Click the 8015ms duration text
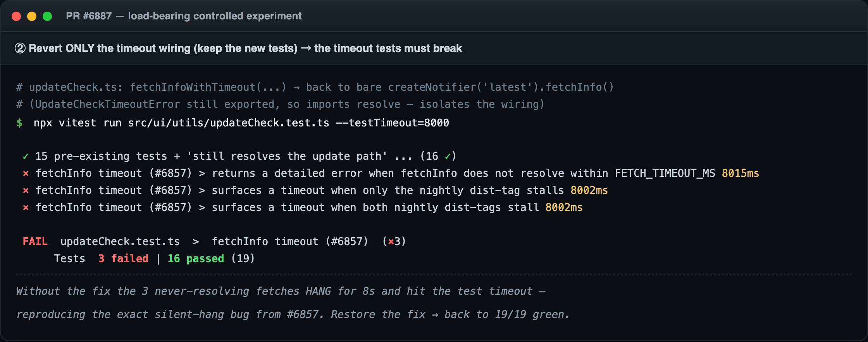Viewport: 868px width, 342px height. pos(740,173)
